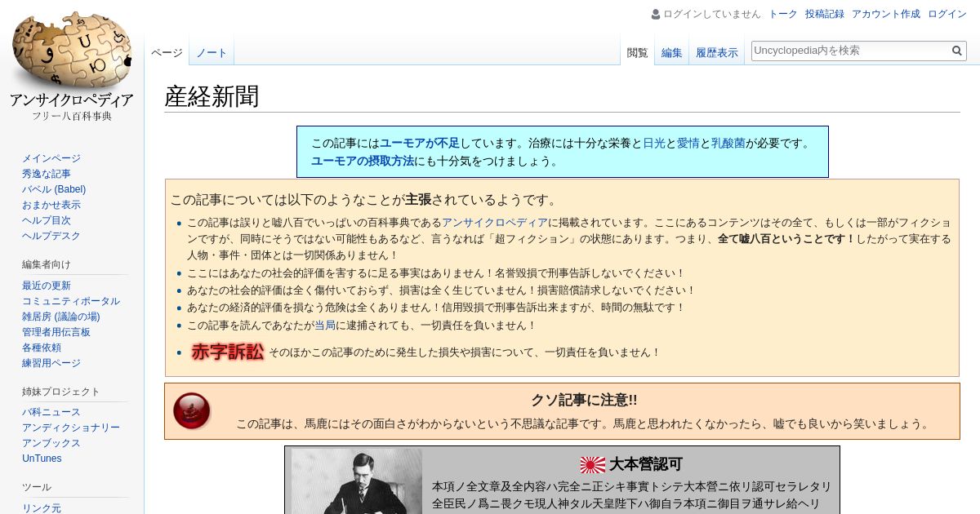Click the 編集者向け sidebar heading
Viewport: 980px width, 514px height.
click(47, 264)
